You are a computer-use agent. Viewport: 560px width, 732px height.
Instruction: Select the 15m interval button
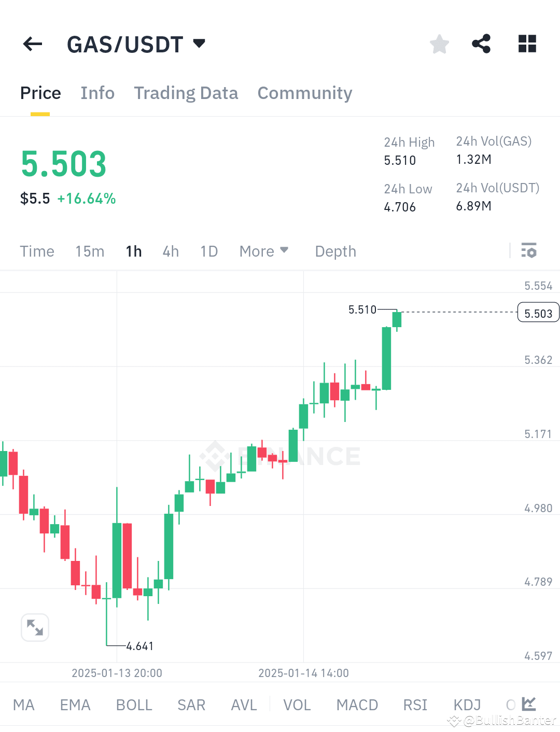click(x=89, y=251)
